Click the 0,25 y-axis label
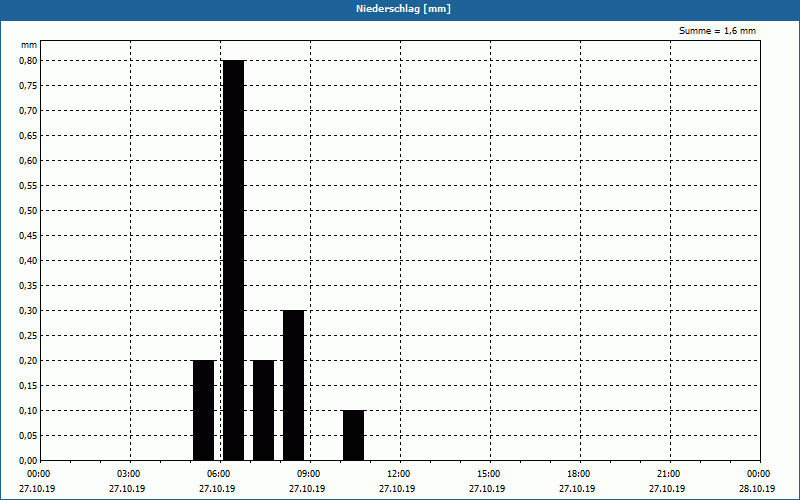This screenshot has height=500, width=800. click(28, 336)
